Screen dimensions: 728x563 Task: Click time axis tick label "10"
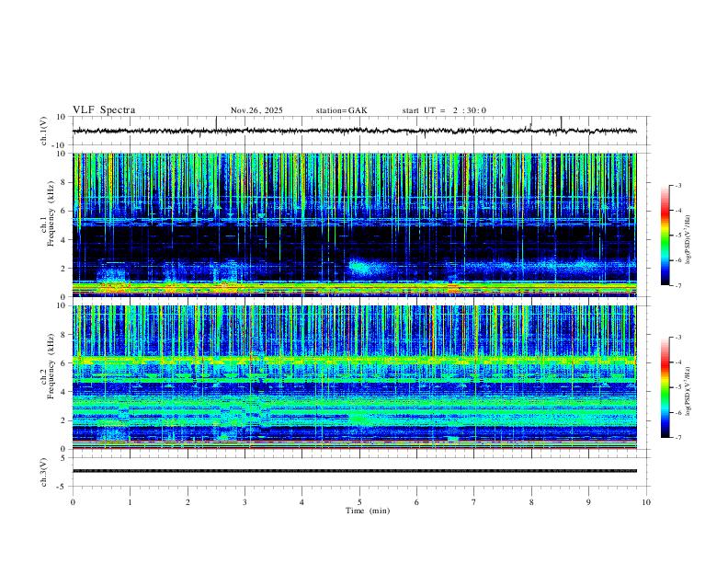point(646,502)
